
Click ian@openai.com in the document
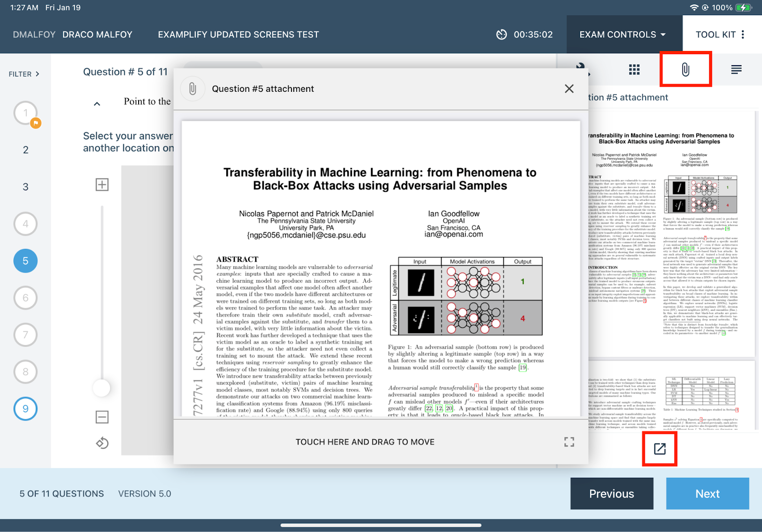tap(454, 235)
